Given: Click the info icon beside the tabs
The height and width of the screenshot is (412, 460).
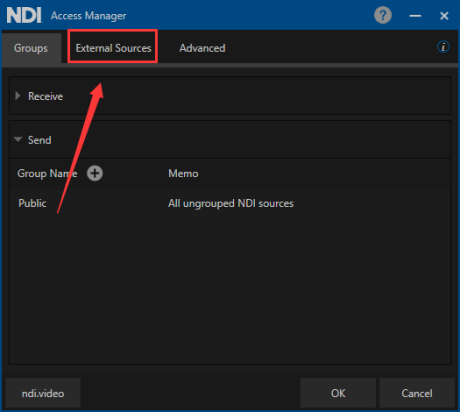Looking at the screenshot, I should (x=443, y=47).
